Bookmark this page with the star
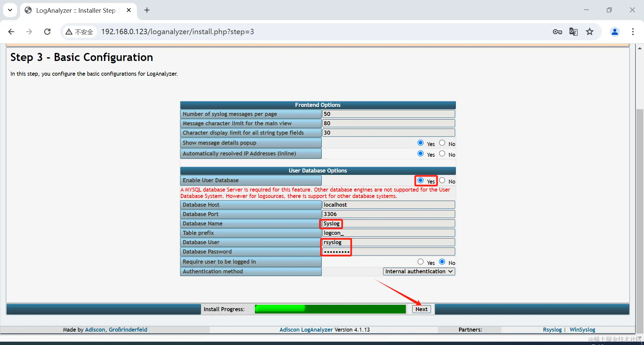Screen dimensions: 644x345 point(590,32)
